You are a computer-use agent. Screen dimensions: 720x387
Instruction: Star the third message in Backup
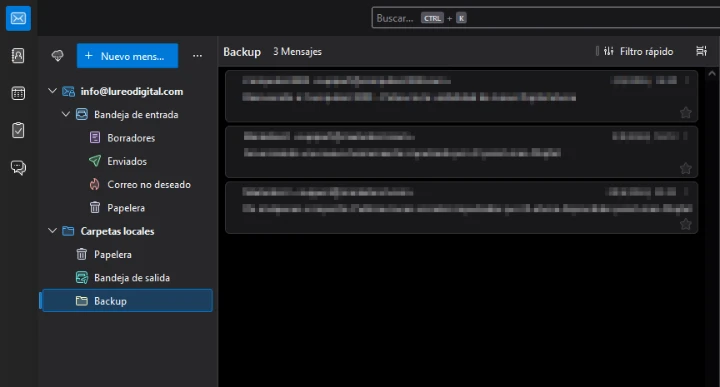pyautogui.click(x=686, y=224)
